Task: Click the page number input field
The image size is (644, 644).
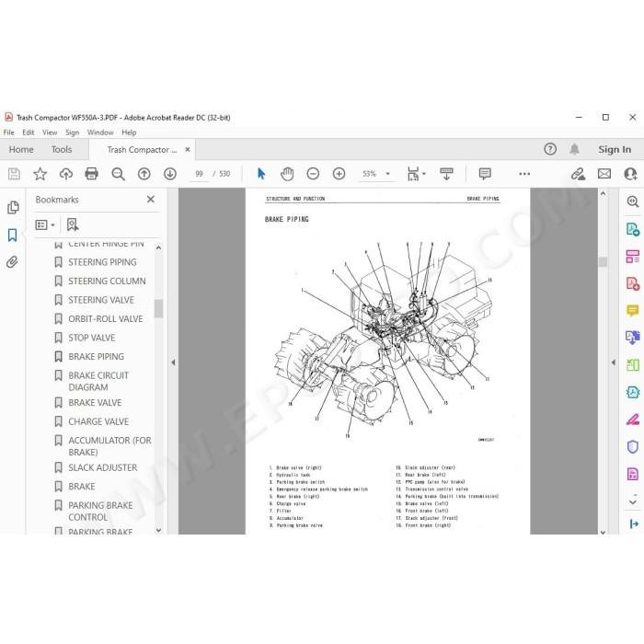Action: coord(200,174)
